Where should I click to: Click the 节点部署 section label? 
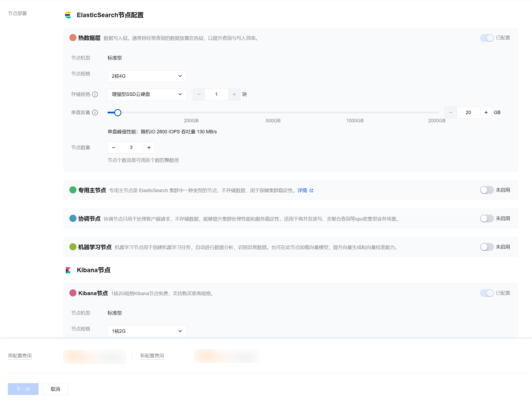(x=17, y=13)
